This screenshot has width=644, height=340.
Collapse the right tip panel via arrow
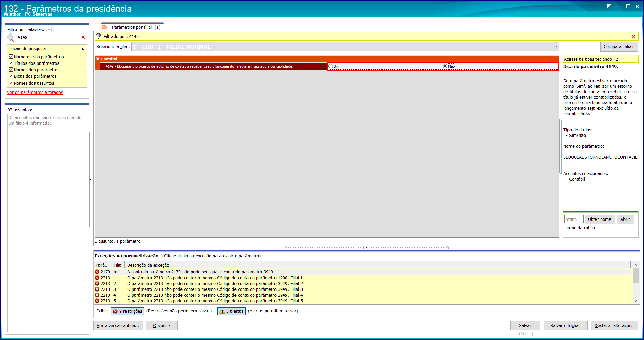[x=561, y=146]
